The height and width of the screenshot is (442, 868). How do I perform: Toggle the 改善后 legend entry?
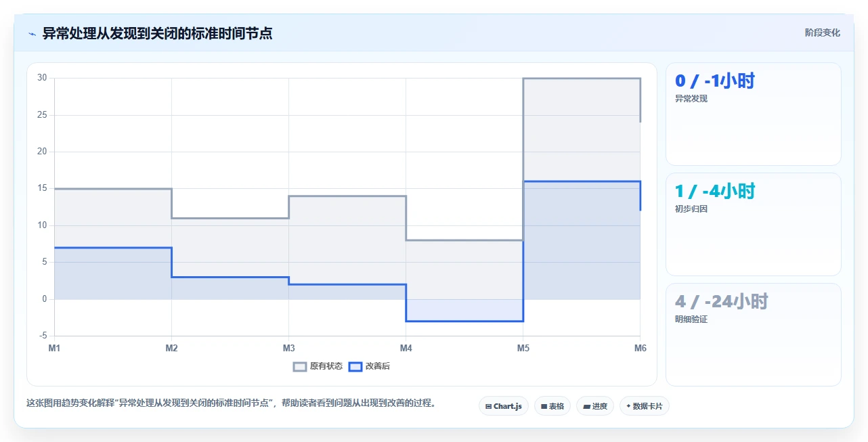click(369, 366)
